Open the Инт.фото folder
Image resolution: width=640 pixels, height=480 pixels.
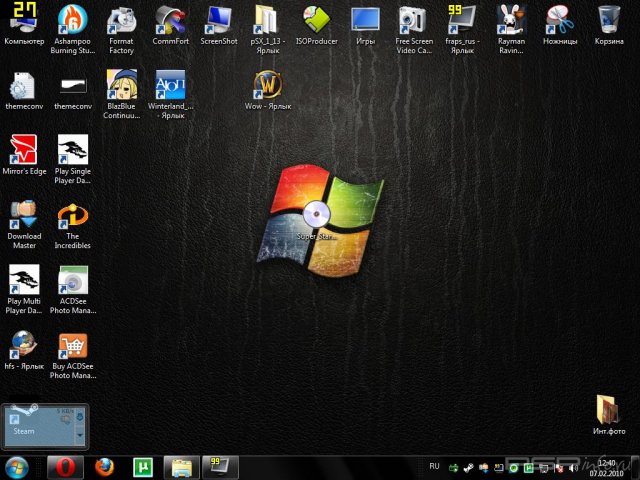(x=608, y=410)
